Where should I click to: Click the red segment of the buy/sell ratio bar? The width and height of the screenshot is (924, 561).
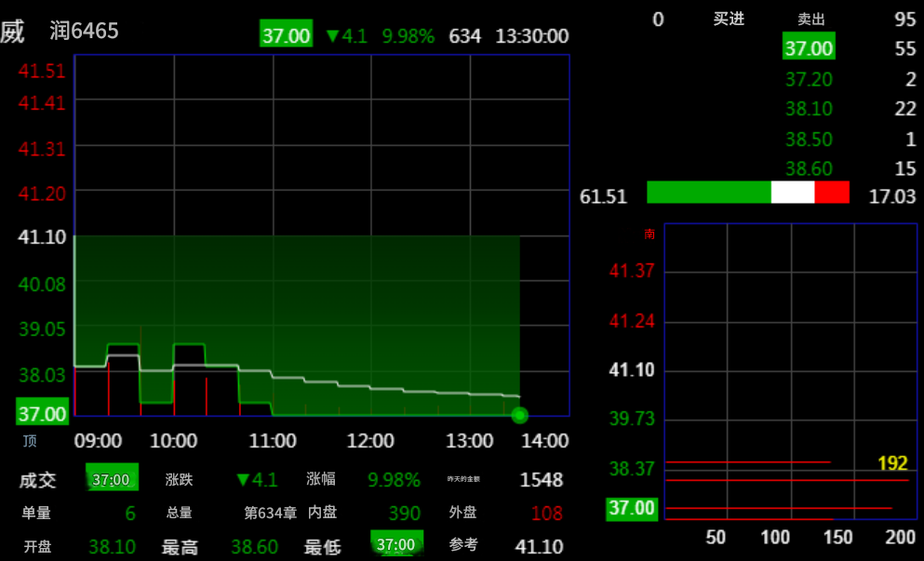832,193
